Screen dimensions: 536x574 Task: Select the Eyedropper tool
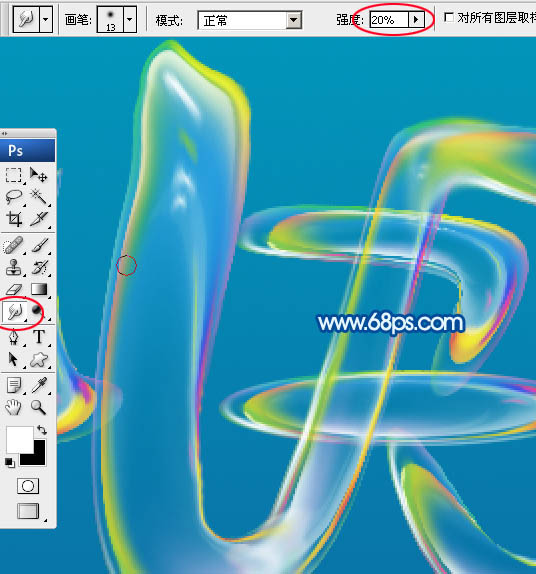pos(39,385)
